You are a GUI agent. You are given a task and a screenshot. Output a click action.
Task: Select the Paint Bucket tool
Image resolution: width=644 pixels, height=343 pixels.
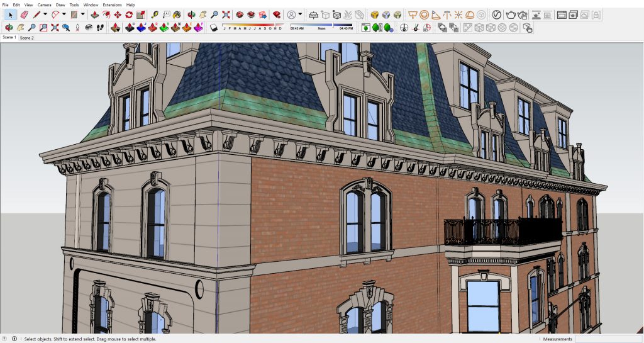click(x=177, y=14)
